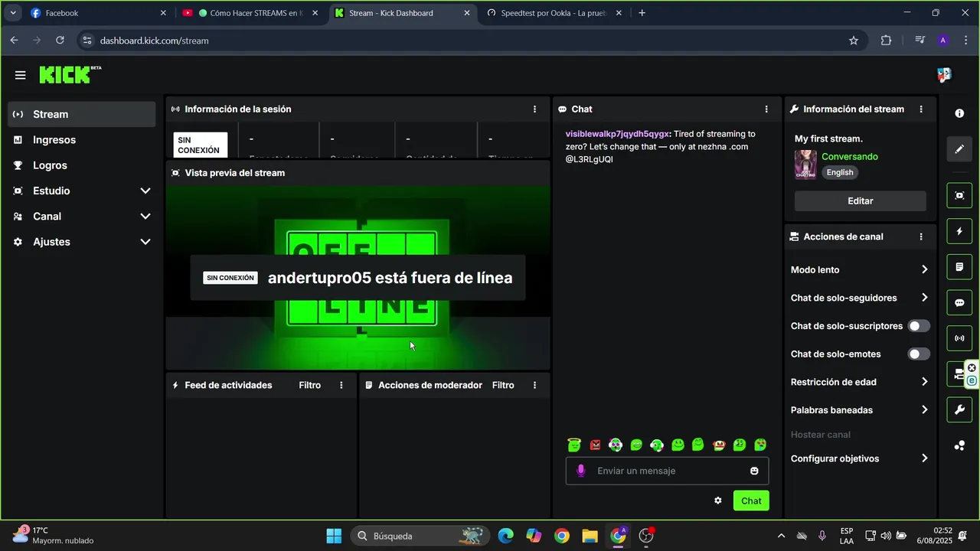Toggle Chat de solo-emotes switch
Screen dimensions: 980x551
click(x=919, y=354)
